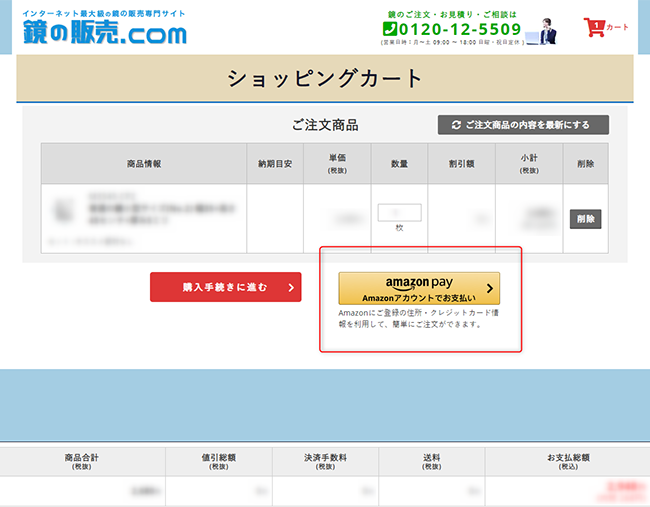Click the cart item count badge
This screenshot has width=650, height=507.
coord(597,24)
